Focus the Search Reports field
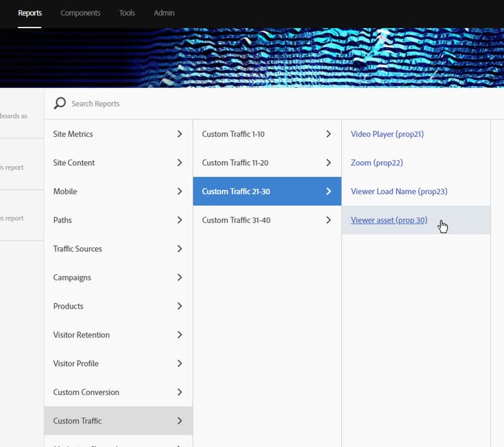This screenshot has width=504, height=447. [x=274, y=104]
